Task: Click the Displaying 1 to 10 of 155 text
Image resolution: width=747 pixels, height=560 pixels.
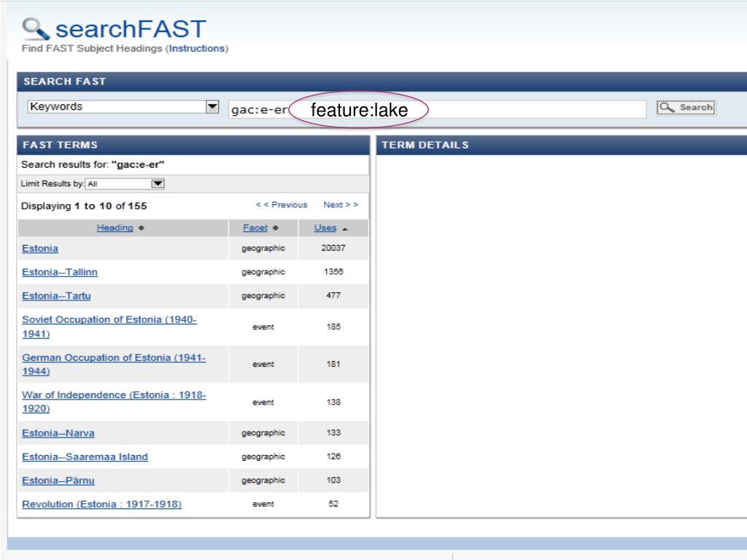Action: (x=84, y=206)
